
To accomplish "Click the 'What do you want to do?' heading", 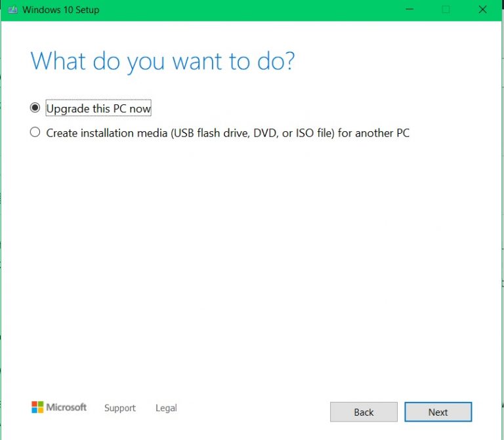I will click(163, 61).
